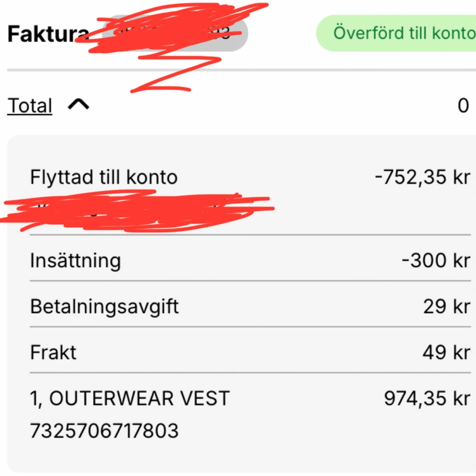The image size is (476, 476).
Task: Click the divider under the Faktura header
Action: coord(237,66)
